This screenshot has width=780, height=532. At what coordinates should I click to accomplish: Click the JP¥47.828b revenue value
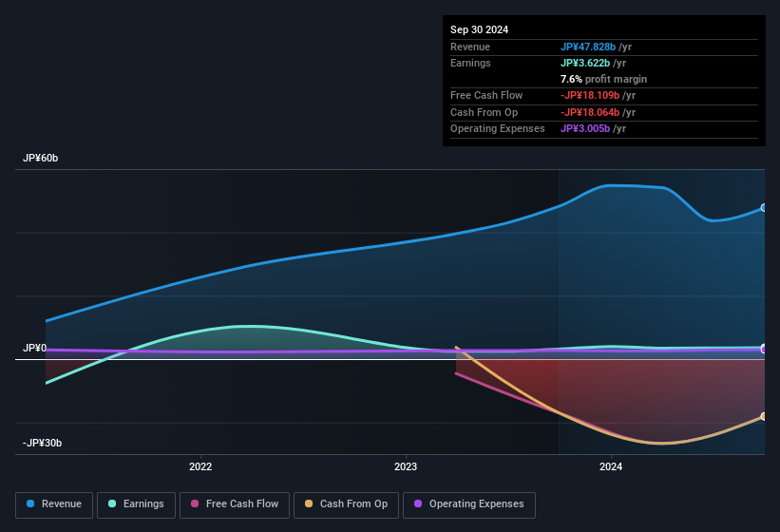click(x=588, y=47)
